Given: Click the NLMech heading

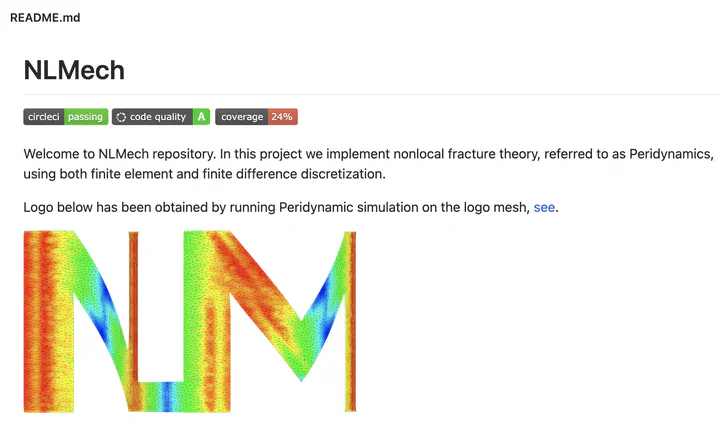Looking at the screenshot, I should point(74,70).
